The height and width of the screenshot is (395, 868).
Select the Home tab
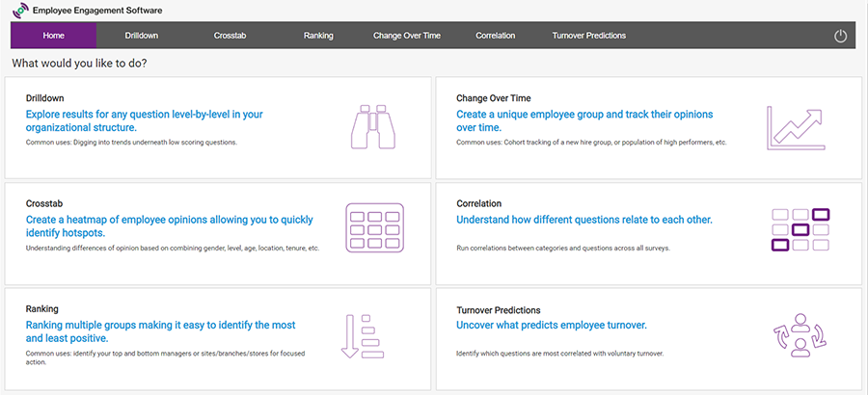pos(54,36)
